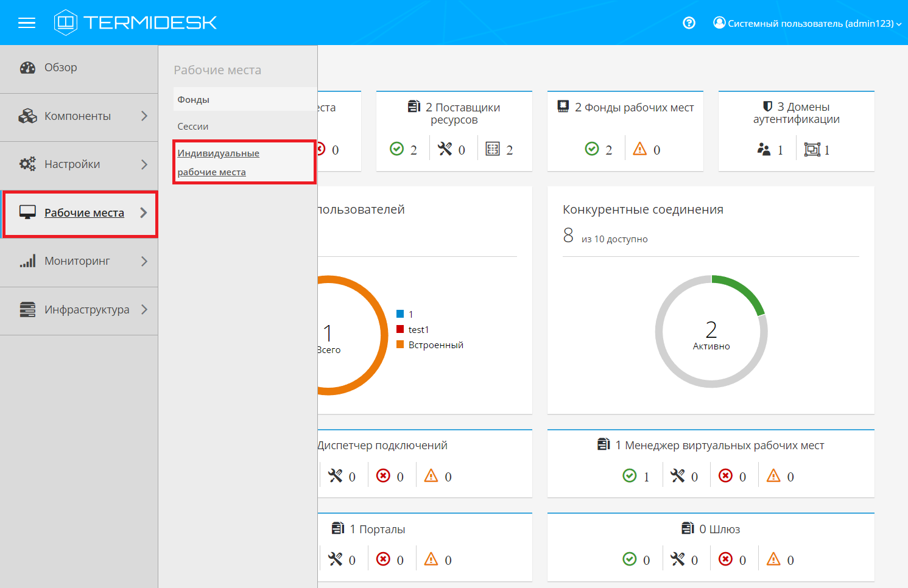Click the Мониторинг signal bars icon
The height and width of the screenshot is (588, 908).
(x=27, y=261)
